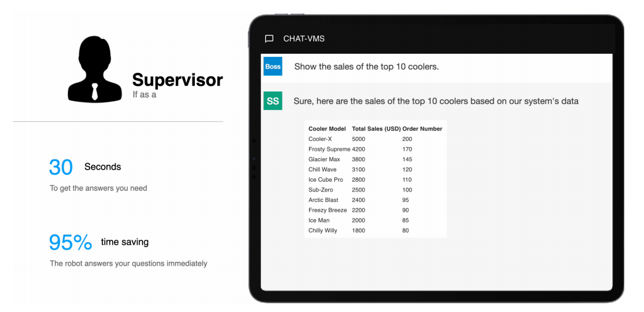The height and width of the screenshot is (312, 644).
Task: Click the Total Sales (USD) column header
Action: (x=376, y=129)
